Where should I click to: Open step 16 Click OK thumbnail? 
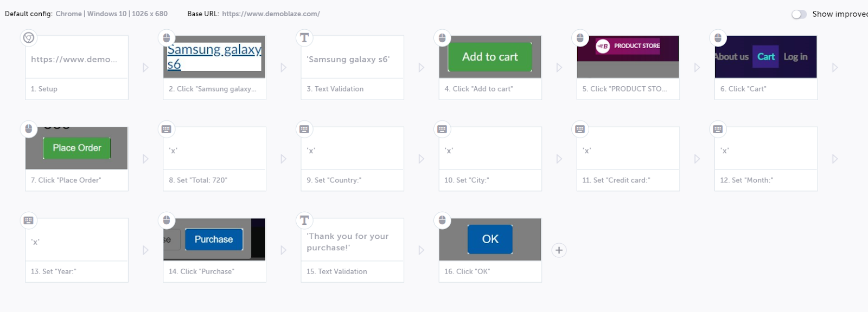pos(490,239)
